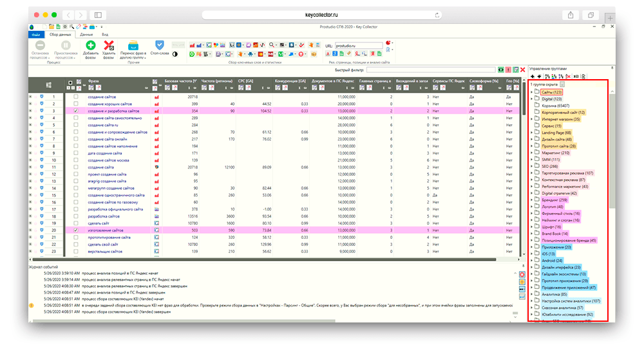644x354 pixels.
Task: Check the box for верстальщик сайтов row
Action: coord(75,251)
